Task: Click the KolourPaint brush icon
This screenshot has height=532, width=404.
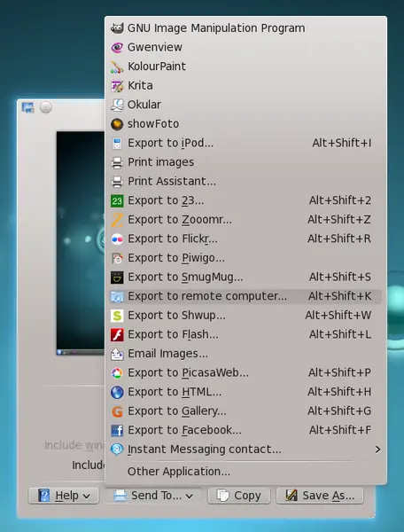Action: [x=117, y=66]
